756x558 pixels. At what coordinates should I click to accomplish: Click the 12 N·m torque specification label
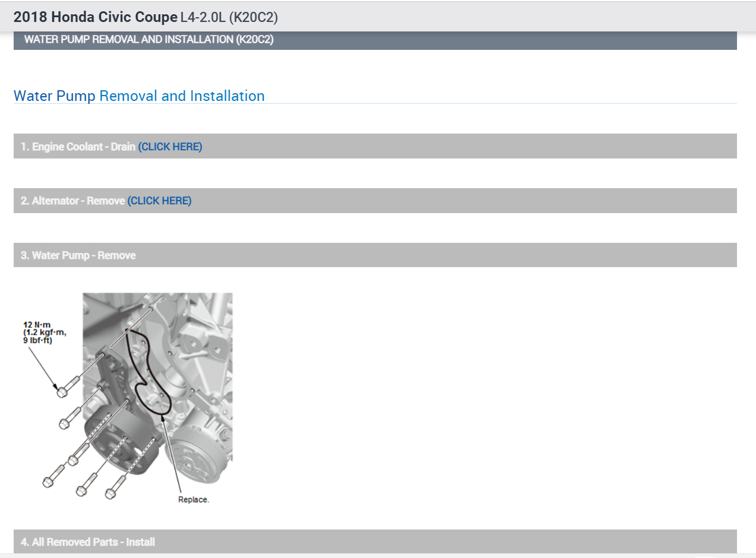(45, 332)
